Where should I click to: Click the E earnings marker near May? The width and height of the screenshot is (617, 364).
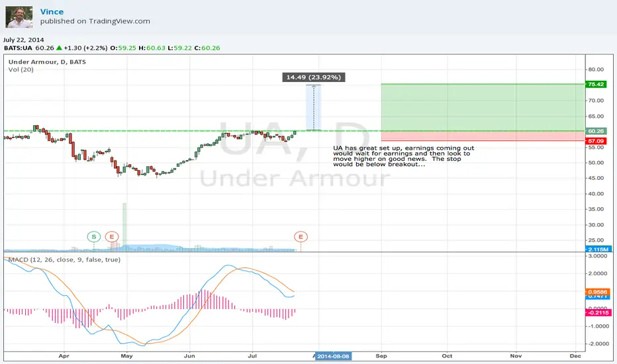pyautogui.click(x=112, y=236)
